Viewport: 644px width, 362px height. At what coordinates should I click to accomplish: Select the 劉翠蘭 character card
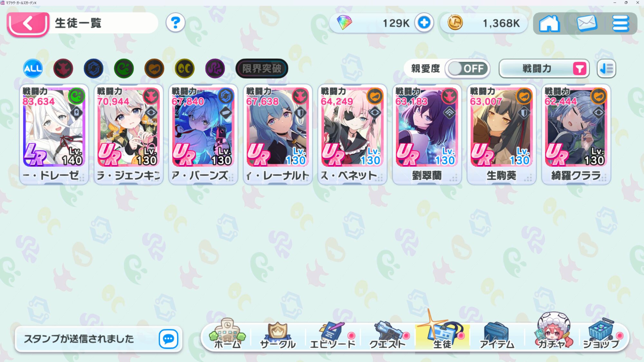pos(427,135)
